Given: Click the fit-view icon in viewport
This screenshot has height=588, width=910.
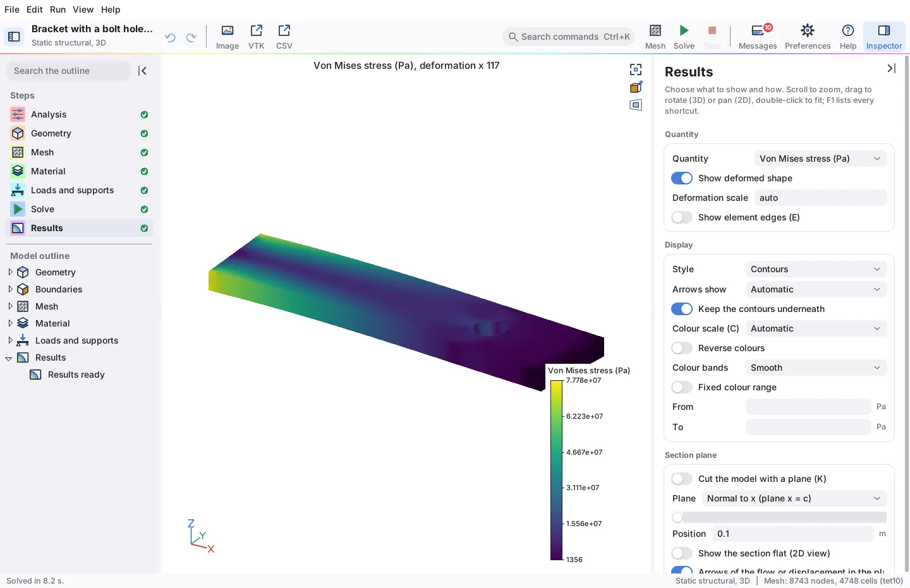Looking at the screenshot, I should (636, 69).
